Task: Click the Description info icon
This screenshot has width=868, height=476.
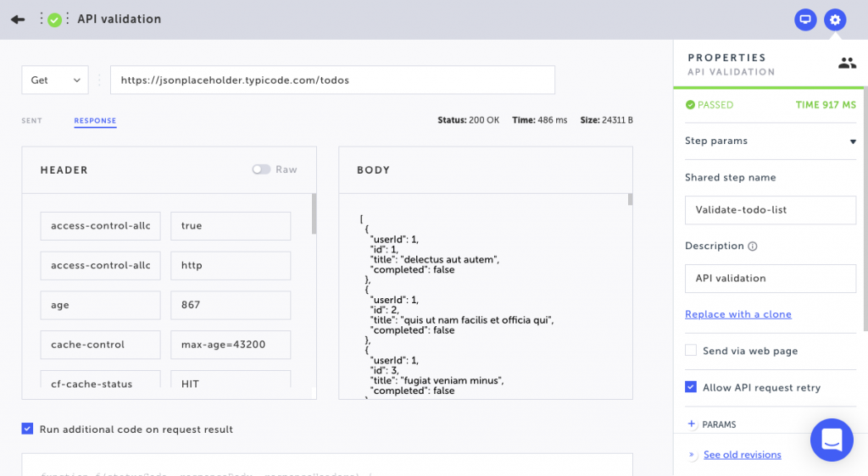Action: 753,246
